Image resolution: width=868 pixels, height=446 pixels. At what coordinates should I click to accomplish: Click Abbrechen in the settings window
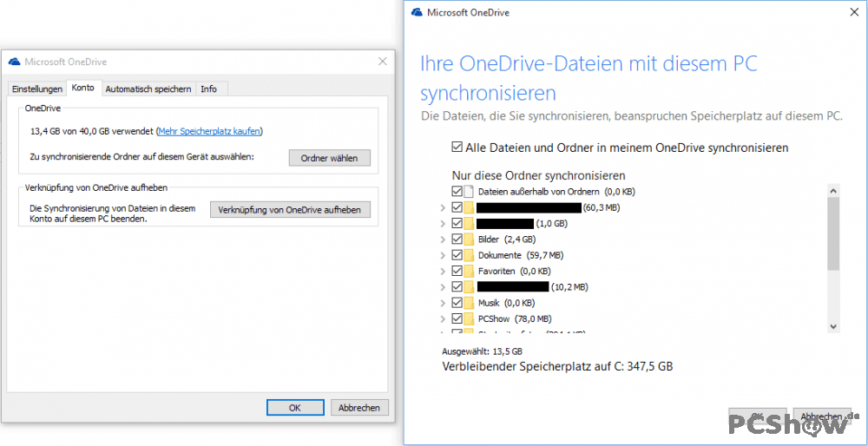tap(359, 408)
